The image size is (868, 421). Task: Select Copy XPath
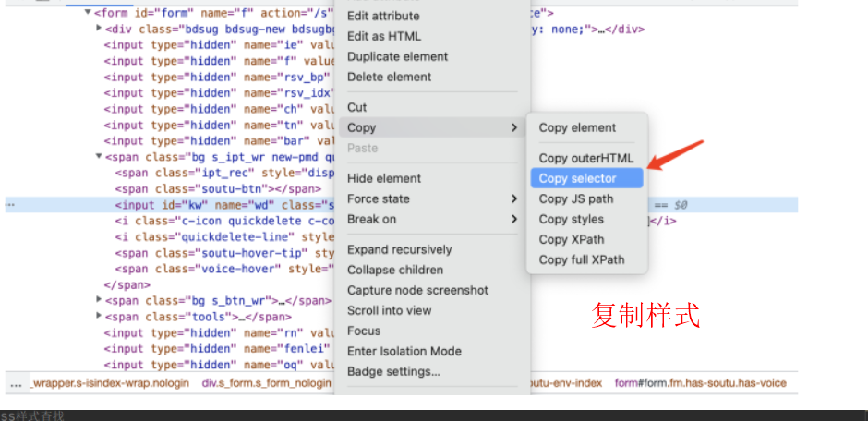pos(572,239)
